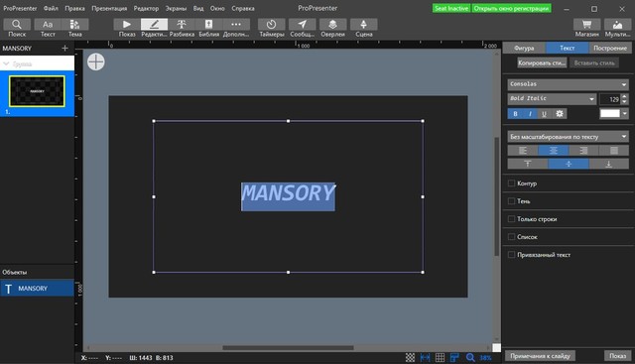The image size is (635, 364).
Task: Open the Сцена stage tool
Action: tap(364, 24)
